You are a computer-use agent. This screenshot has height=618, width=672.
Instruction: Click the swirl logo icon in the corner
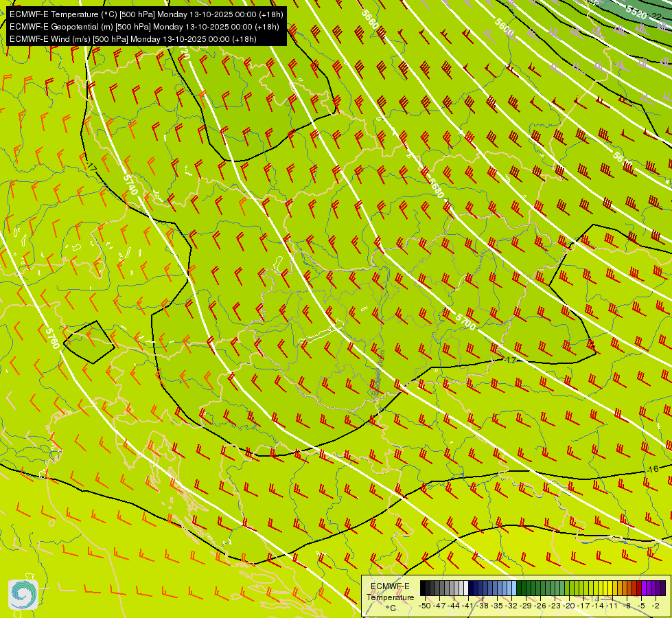pos(23,594)
